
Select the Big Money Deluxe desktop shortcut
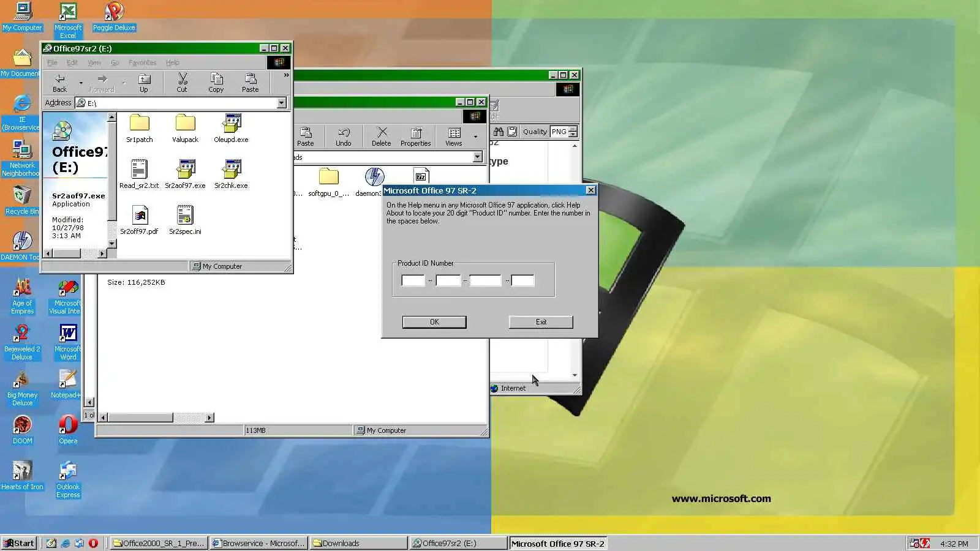click(x=22, y=388)
